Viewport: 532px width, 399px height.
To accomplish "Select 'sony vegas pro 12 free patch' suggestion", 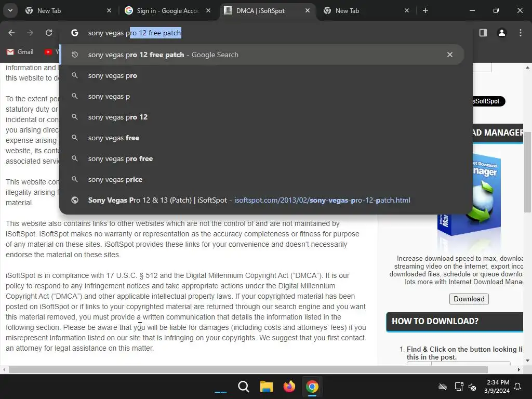I will coord(262,55).
